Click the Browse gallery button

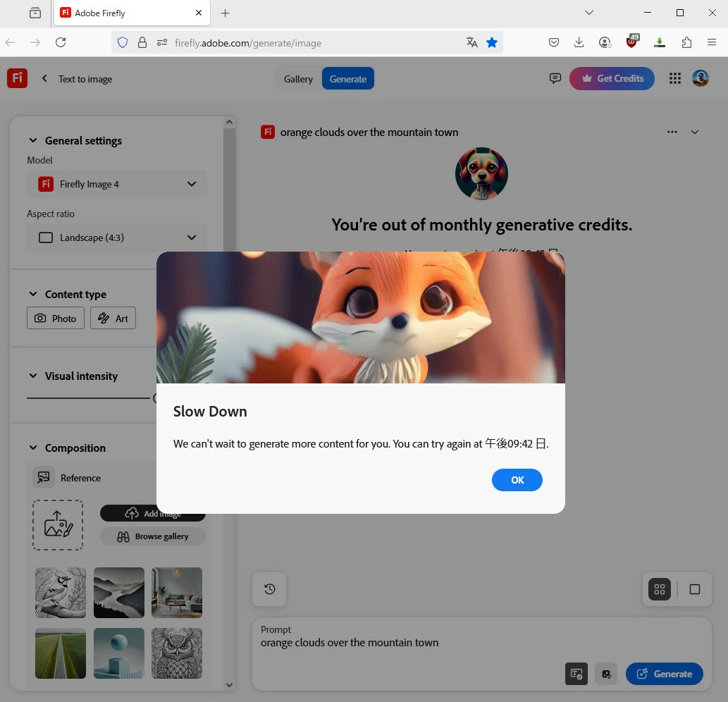pyautogui.click(x=153, y=536)
